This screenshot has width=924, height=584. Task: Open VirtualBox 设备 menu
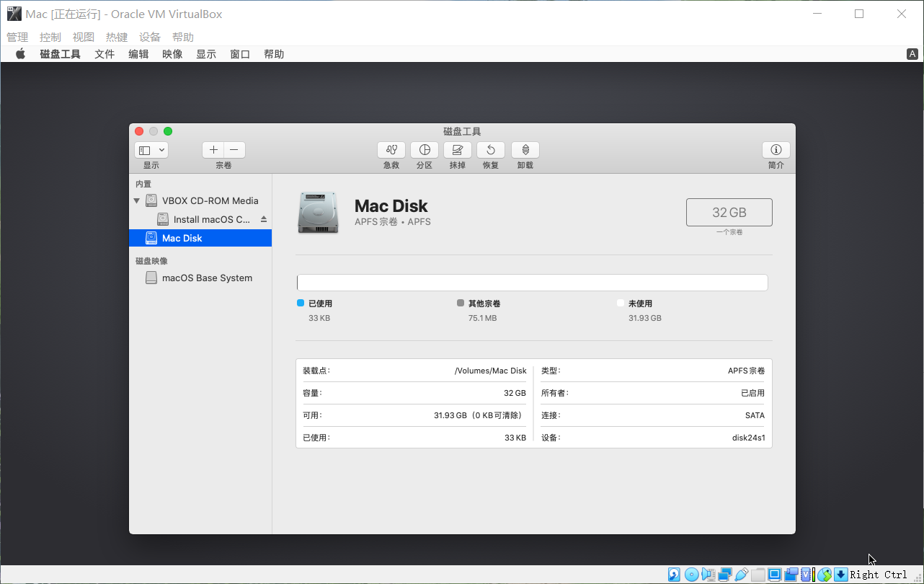150,37
